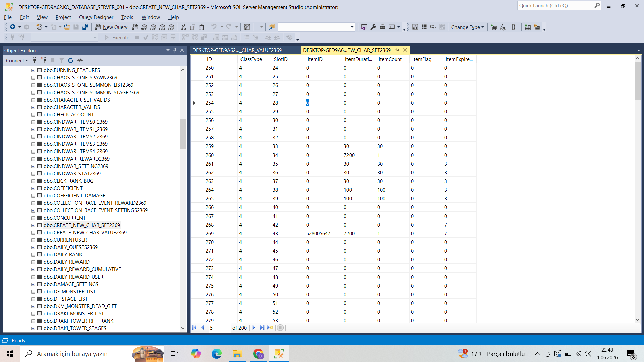Click the Quick Launch search field

[x=555, y=6]
